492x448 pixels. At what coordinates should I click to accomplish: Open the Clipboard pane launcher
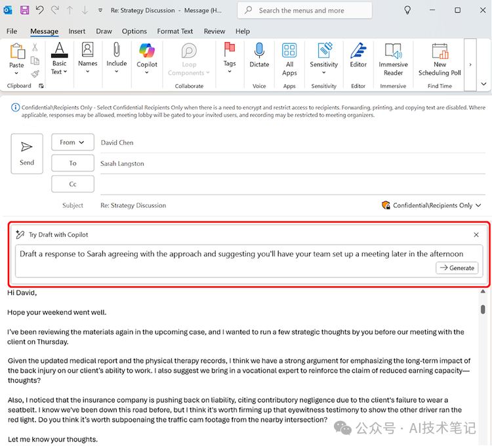coord(41,86)
